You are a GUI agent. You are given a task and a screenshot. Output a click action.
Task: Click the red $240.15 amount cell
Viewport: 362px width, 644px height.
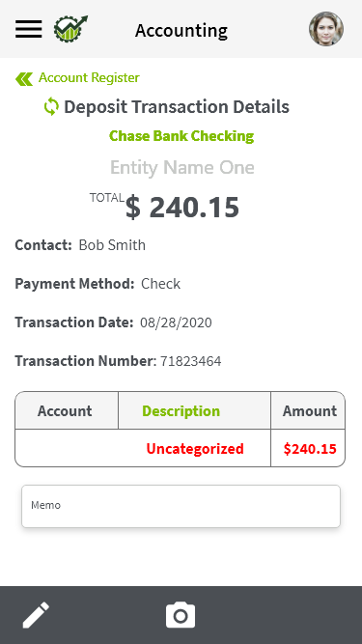310,449
